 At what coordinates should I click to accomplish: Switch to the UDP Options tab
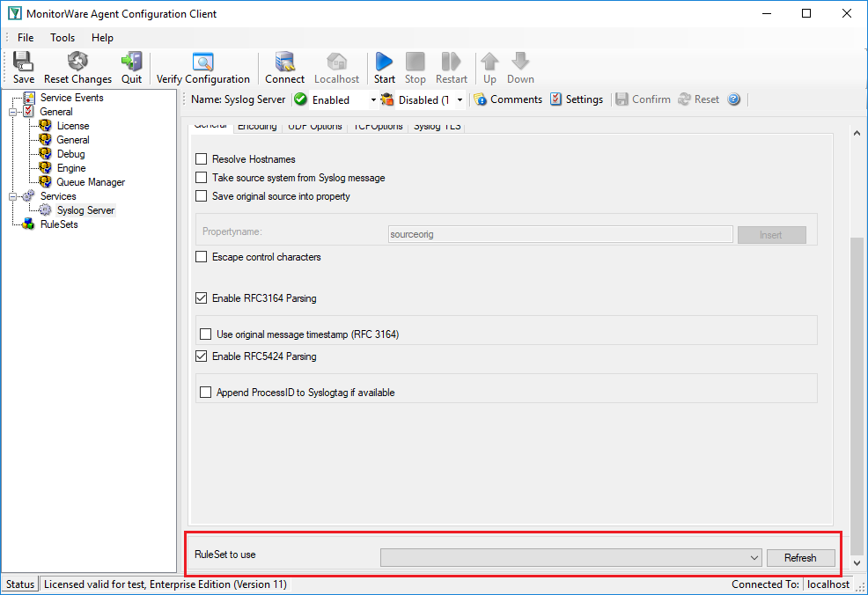pos(315,127)
